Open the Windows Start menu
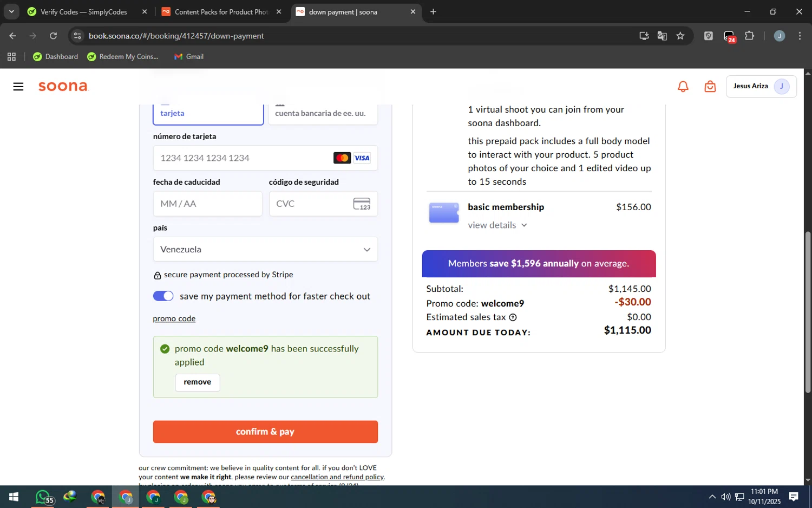This screenshot has height=508, width=812. 14,497
